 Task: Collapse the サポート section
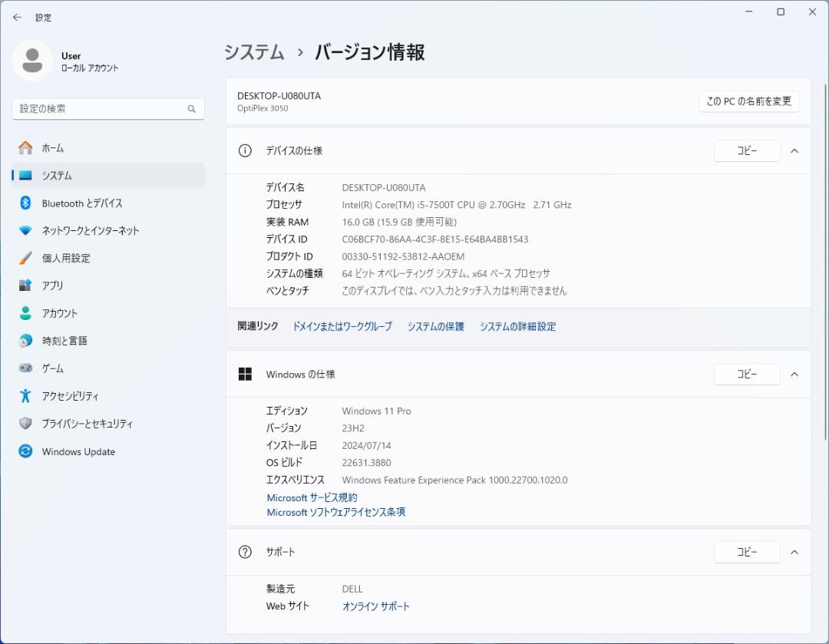(x=794, y=552)
